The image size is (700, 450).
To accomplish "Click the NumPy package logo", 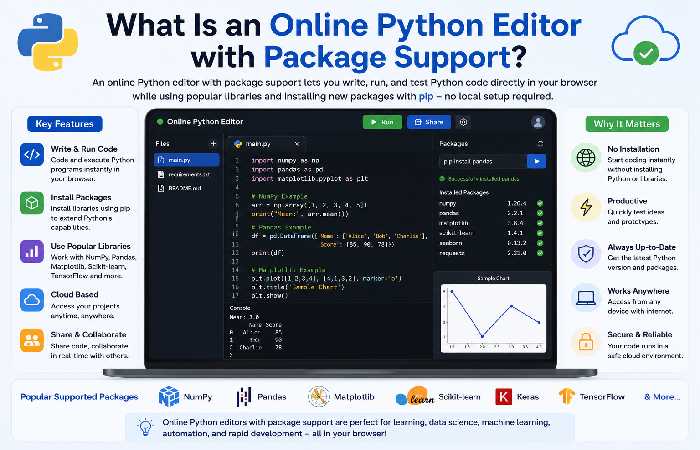I will (x=169, y=396).
